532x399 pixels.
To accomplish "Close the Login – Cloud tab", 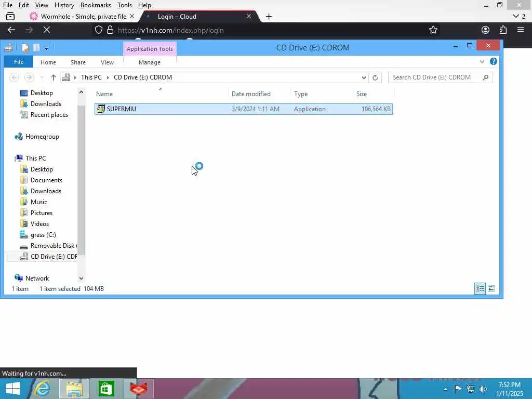I will click(x=249, y=16).
